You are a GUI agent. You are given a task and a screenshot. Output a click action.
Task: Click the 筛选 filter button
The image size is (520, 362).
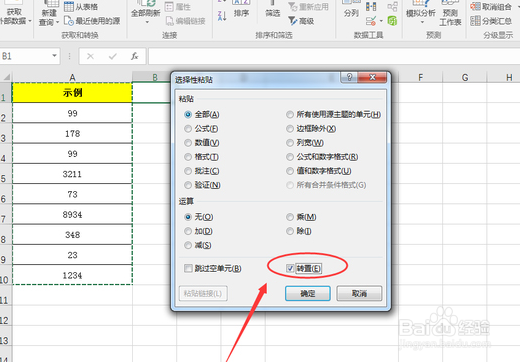pos(272,9)
